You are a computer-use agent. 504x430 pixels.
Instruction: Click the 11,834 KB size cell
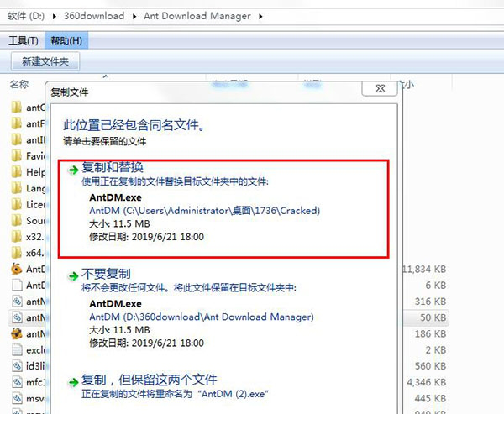click(424, 269)
